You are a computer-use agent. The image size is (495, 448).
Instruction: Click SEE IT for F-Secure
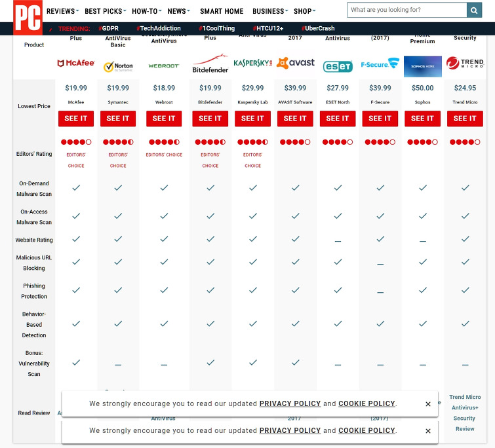pyautogui.click(x=380, y=119)
